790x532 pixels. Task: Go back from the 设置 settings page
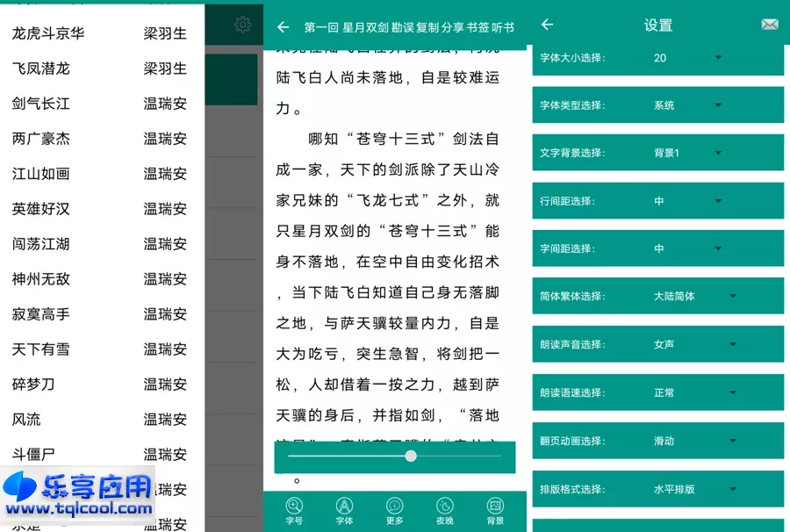tap(546, 25)
